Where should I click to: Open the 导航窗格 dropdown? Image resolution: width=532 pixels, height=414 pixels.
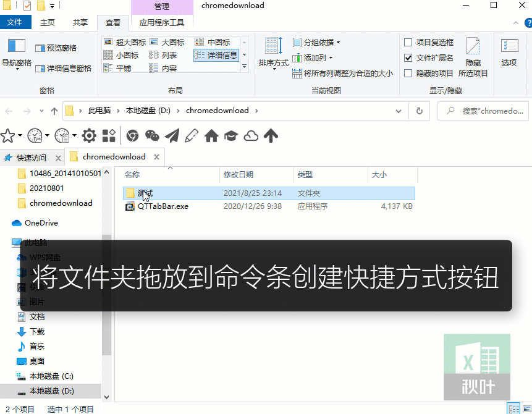17,54
